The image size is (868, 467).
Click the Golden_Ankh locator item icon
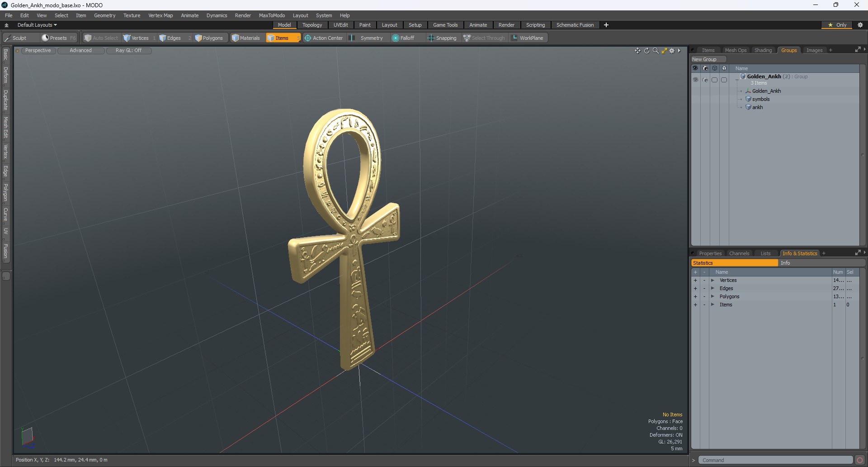tap(748, 91)
